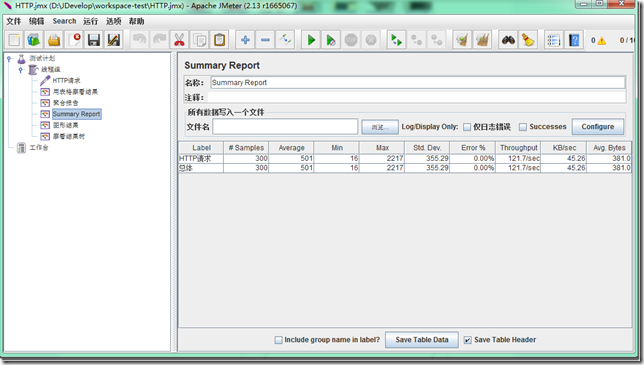The height and width of the screenshot is (365, 644).
Task: Click the Throughput column header
Action: point(518,148)
